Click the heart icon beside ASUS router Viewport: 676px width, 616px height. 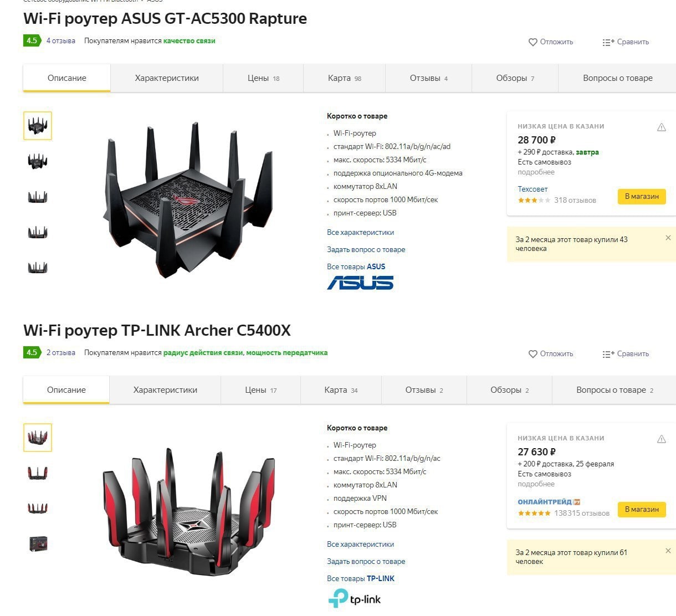point(532,42)
